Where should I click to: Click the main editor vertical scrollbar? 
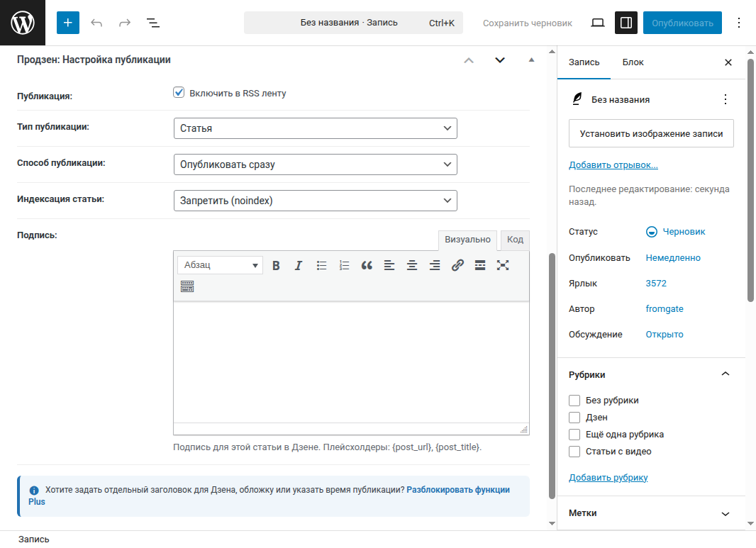tap(552, 376)
